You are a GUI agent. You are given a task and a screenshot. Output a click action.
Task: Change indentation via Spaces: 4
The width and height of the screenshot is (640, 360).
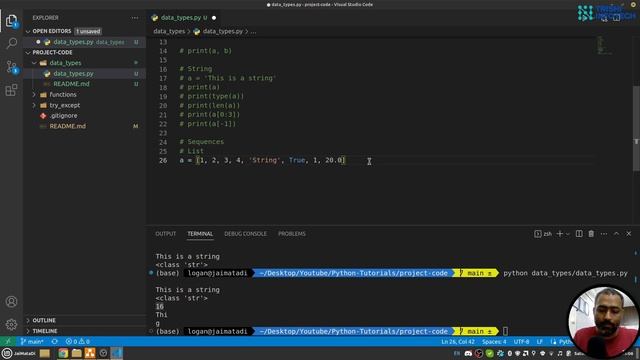(494, 342)
